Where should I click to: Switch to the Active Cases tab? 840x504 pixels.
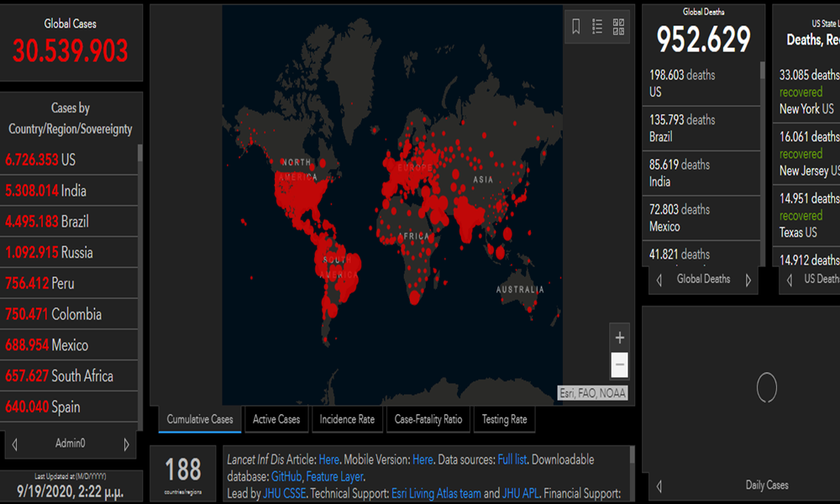(276, 419)
